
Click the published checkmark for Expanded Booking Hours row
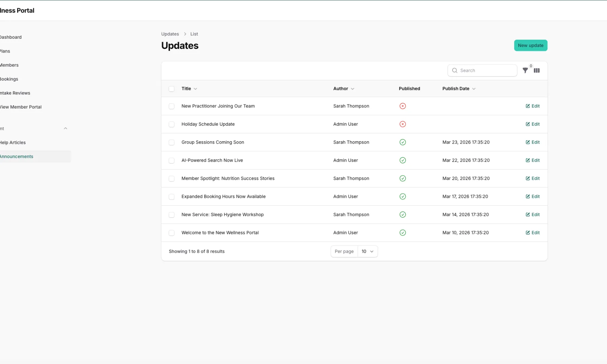pyautogui.click(x=402, y=196)
